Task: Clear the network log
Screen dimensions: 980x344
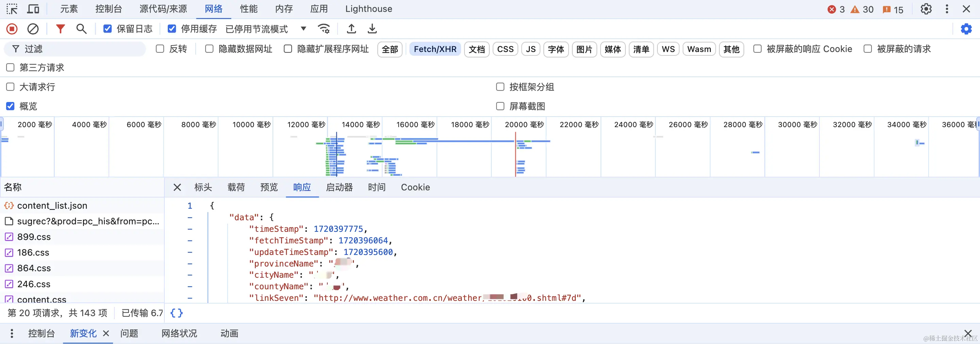Action: click(33, 29)
